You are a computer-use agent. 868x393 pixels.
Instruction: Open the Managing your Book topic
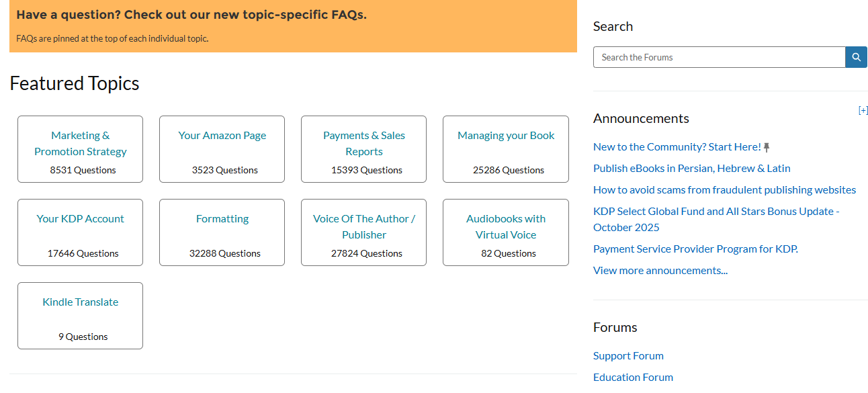pyautogui.click(x=505, y=135)
